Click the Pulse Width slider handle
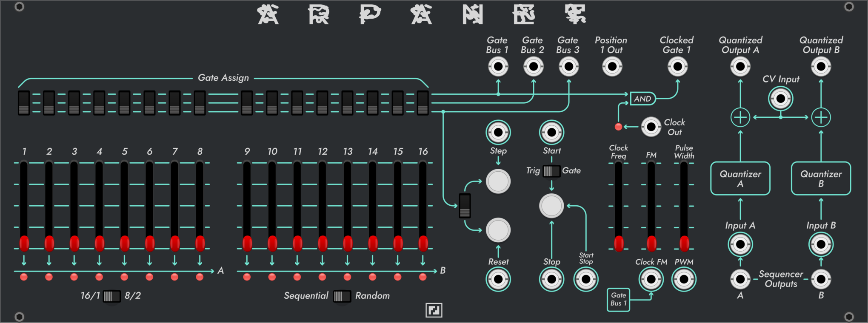 pos(684,244)
